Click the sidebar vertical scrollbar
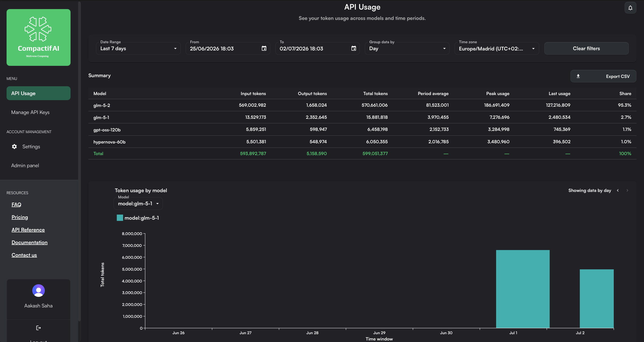The image size is (644, 342). 79,161
